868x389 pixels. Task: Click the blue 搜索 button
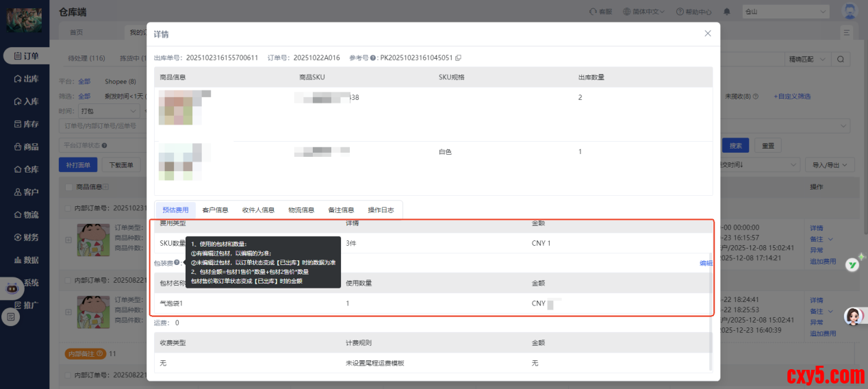(x=735, y=145)
